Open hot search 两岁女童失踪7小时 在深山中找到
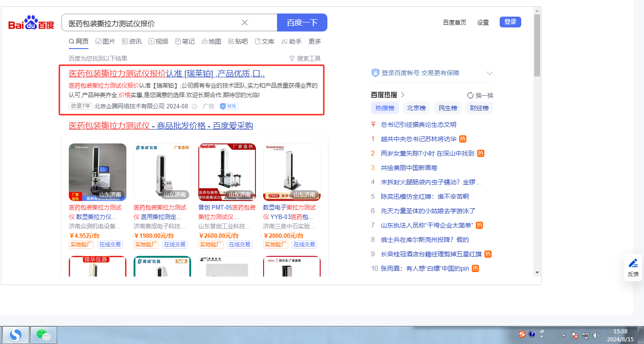The height and width of the screenshot is (344, 644). 428,153
